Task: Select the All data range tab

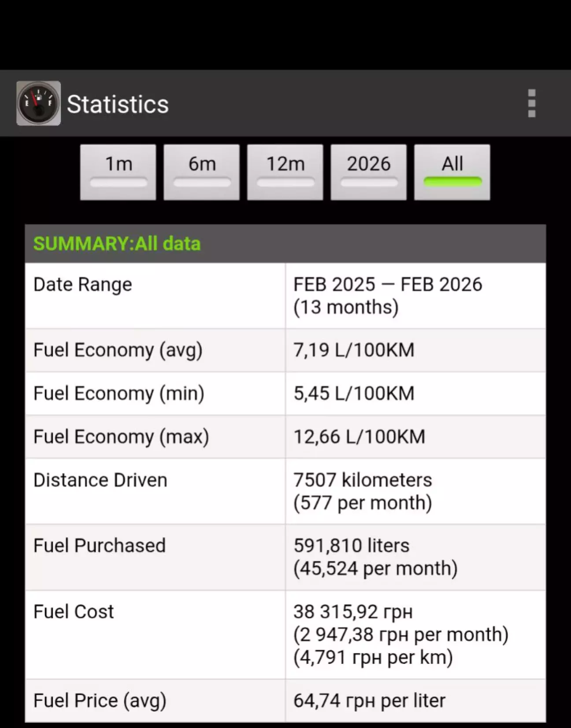Action: click(x=452, y=172)
